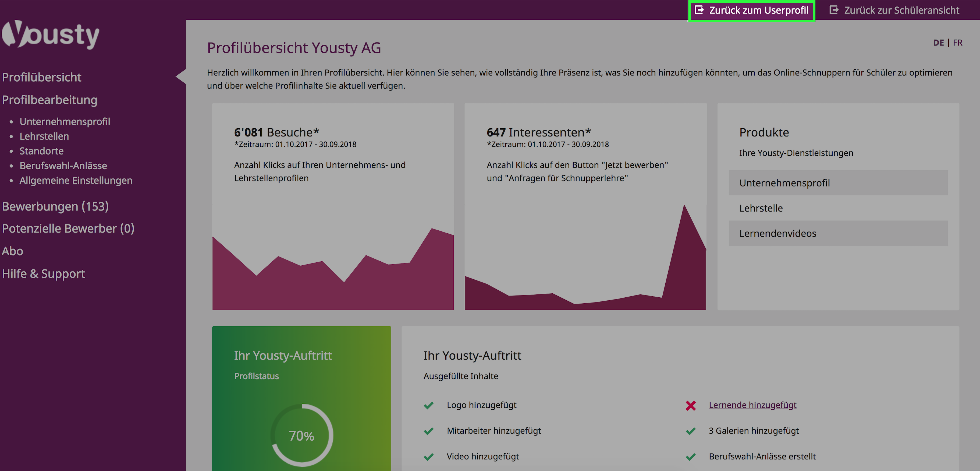Open Hilfe & Support
Viewport: 980px width, 471px height.
pyautogui.click(x=43, y=274)
